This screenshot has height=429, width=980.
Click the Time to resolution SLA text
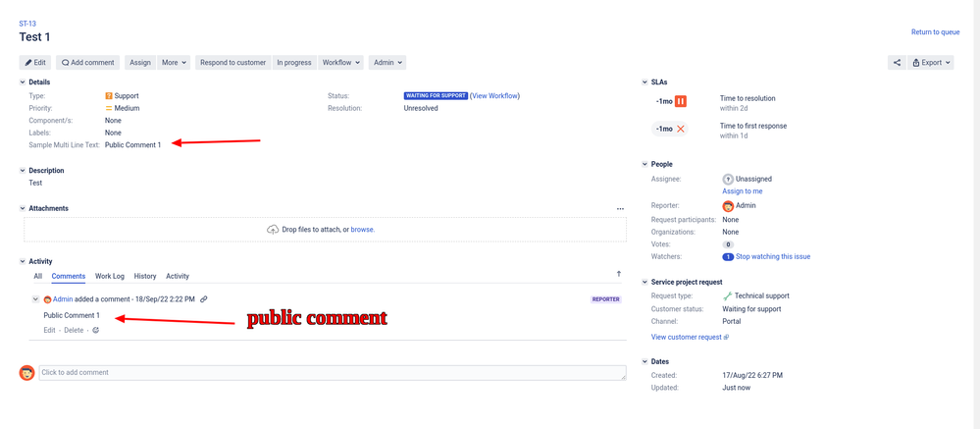point(748,98)
